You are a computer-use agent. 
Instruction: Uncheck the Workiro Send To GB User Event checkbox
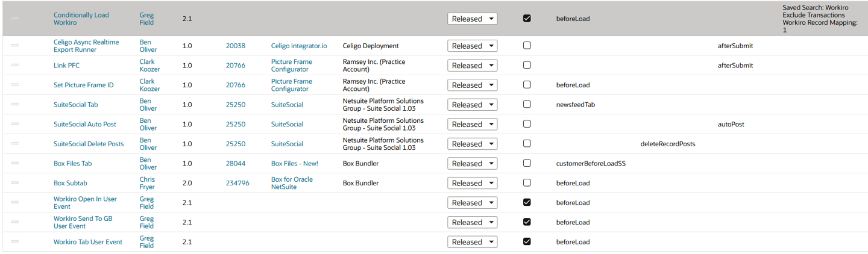click(527, 221)
